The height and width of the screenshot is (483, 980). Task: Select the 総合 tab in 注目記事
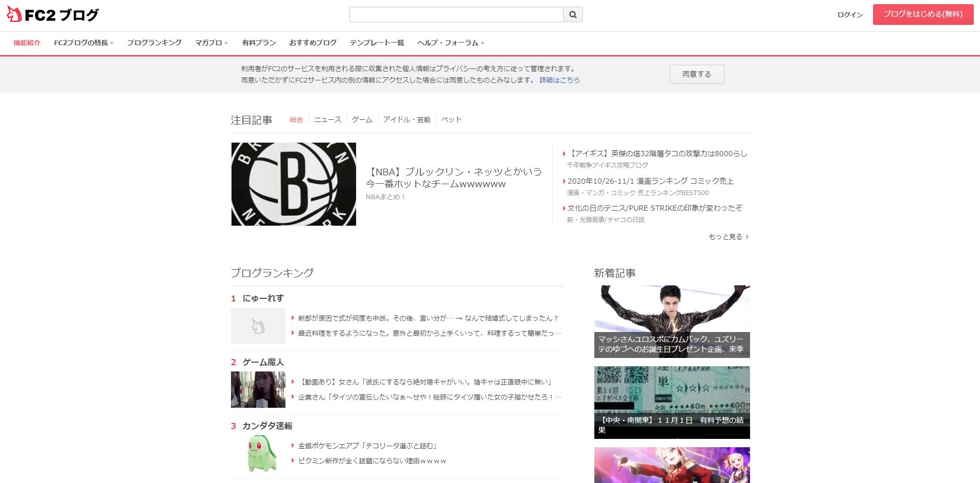pyautogui.click(x=296, y=119)
